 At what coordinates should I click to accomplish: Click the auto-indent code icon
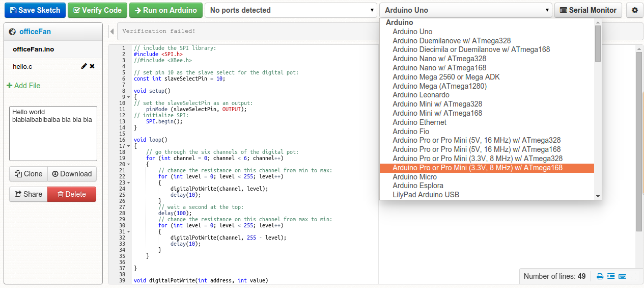click(x=611, y=276)
